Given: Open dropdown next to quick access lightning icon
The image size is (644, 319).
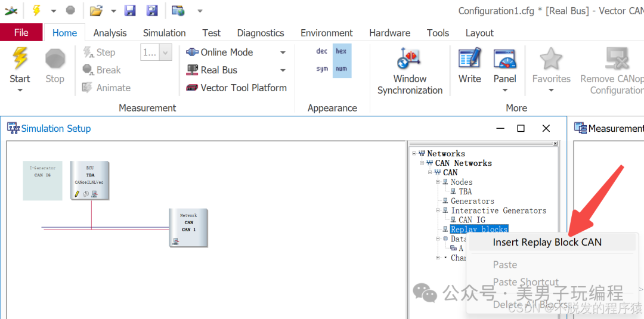Looking at the screenshot, I should point(54,11).
